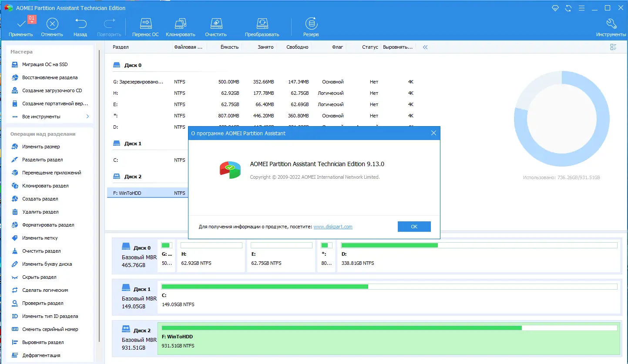Image resolution: width=628 pixels, height=364 pixels.
Task: Click the refresh icon in titlebar
Action: pos(568,8)
